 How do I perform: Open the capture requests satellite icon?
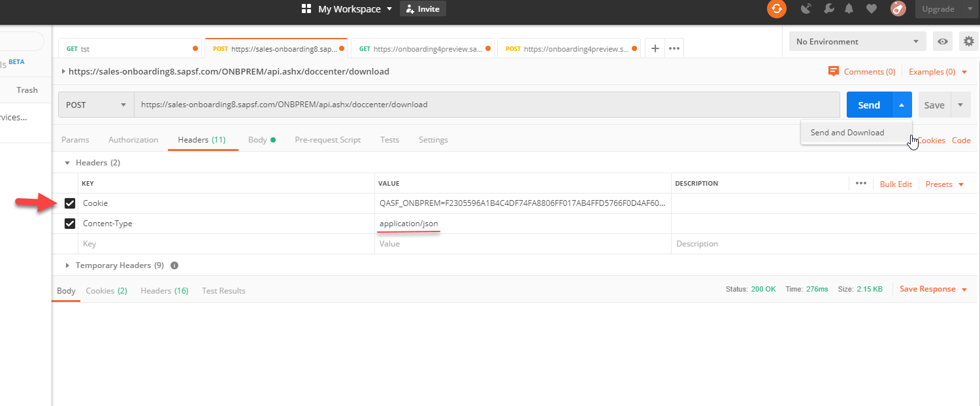(806, 9)
